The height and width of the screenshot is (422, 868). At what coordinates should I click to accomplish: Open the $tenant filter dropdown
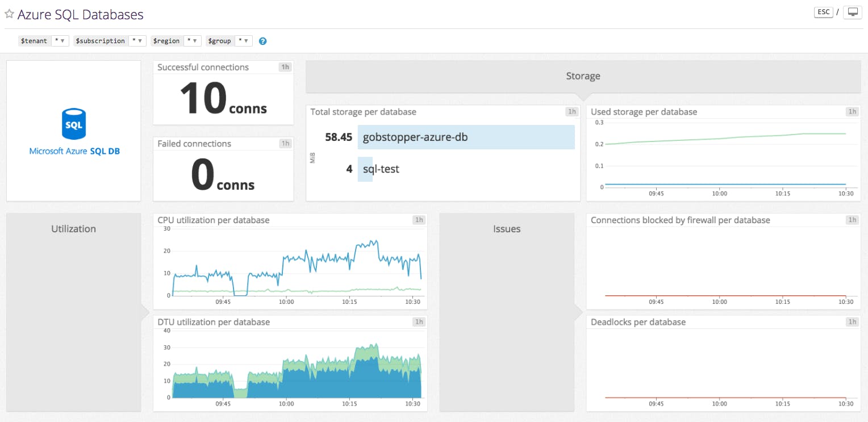click(59, 40)
